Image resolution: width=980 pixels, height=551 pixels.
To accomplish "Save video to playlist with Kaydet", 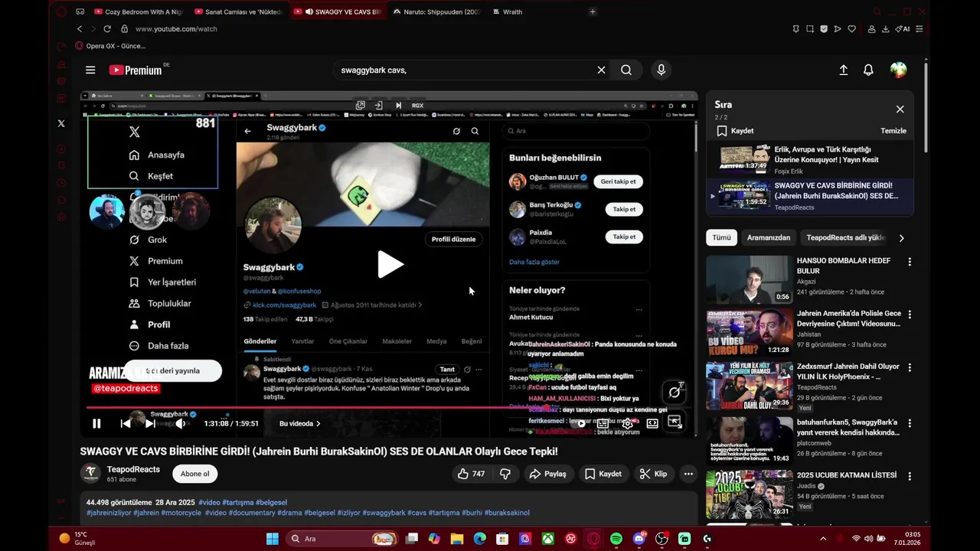I will pos(603,474).
